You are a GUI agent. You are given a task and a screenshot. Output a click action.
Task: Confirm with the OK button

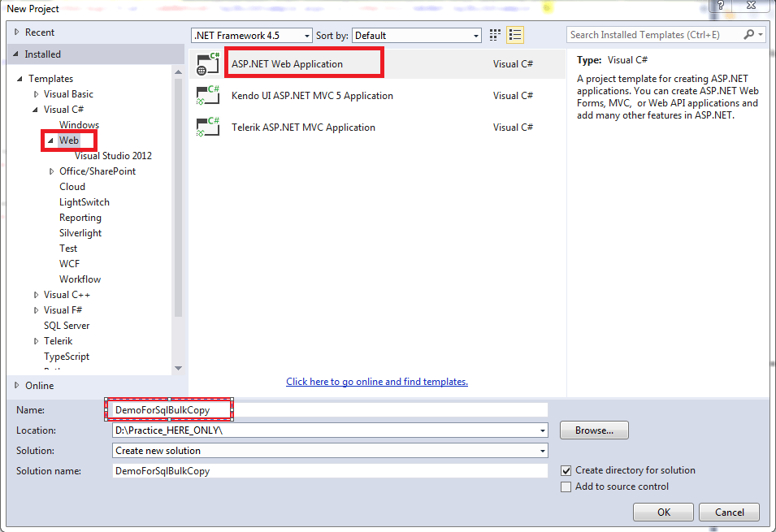[x=663, y=513]
